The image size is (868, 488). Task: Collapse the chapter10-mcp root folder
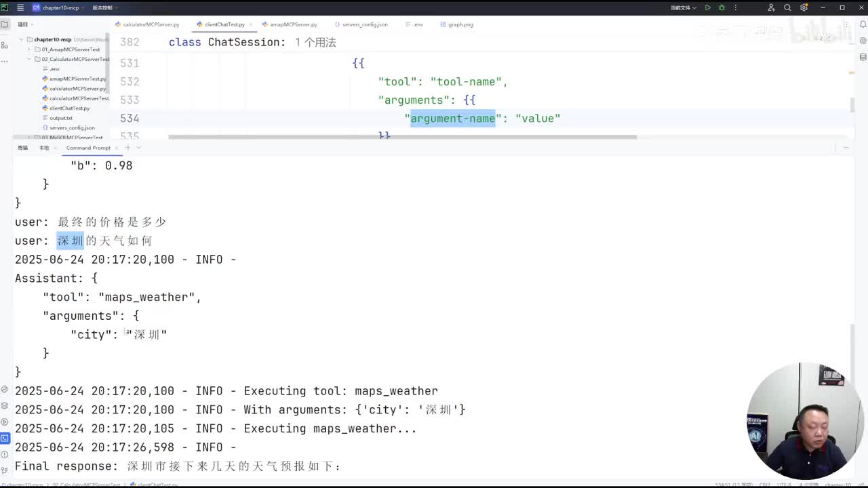tap(22, 39)
